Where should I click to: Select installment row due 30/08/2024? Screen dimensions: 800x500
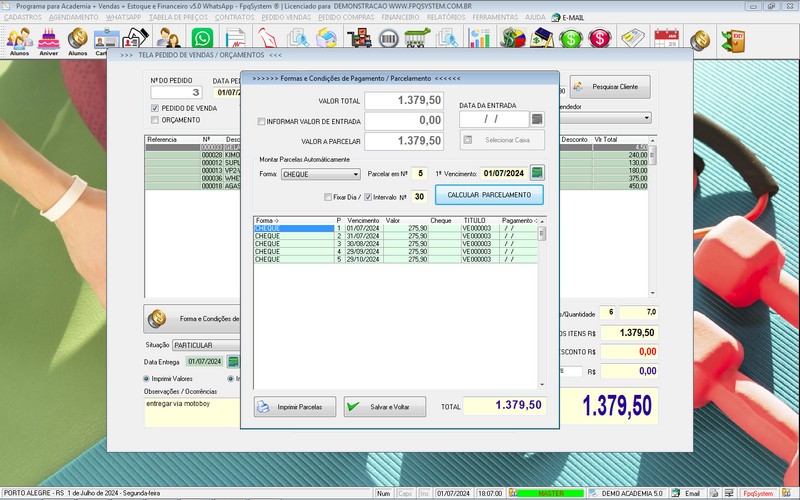coord(395,244)
